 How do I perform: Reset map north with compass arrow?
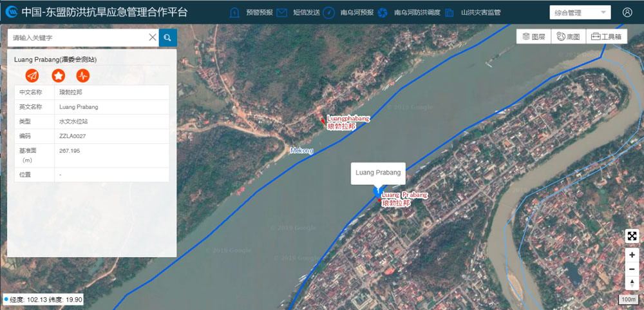[632, 282]
